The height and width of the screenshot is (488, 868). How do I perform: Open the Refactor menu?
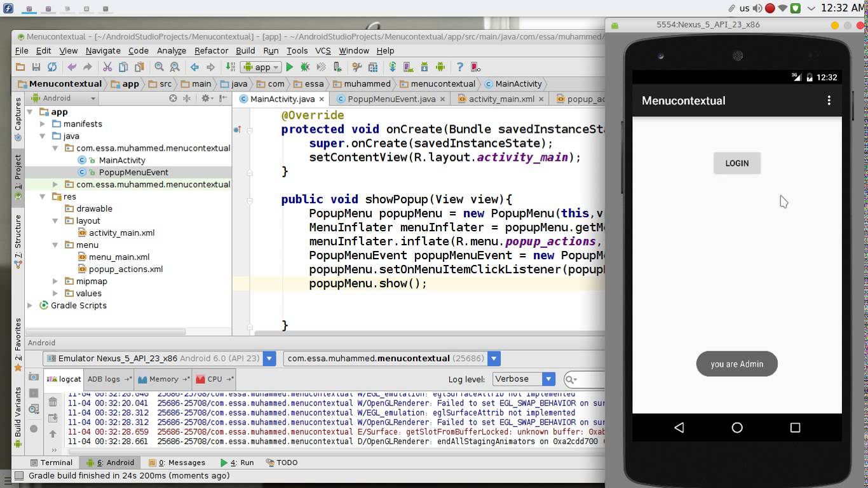211,50
